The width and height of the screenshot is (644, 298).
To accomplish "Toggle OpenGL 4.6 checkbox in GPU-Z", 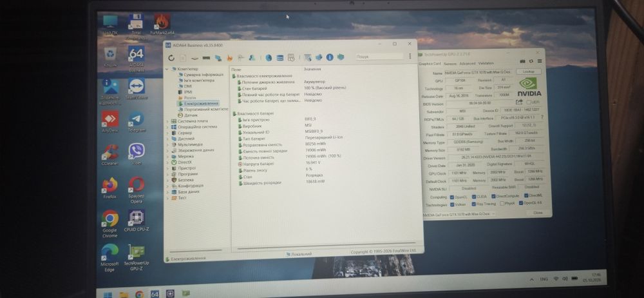I will click(521, 203).
